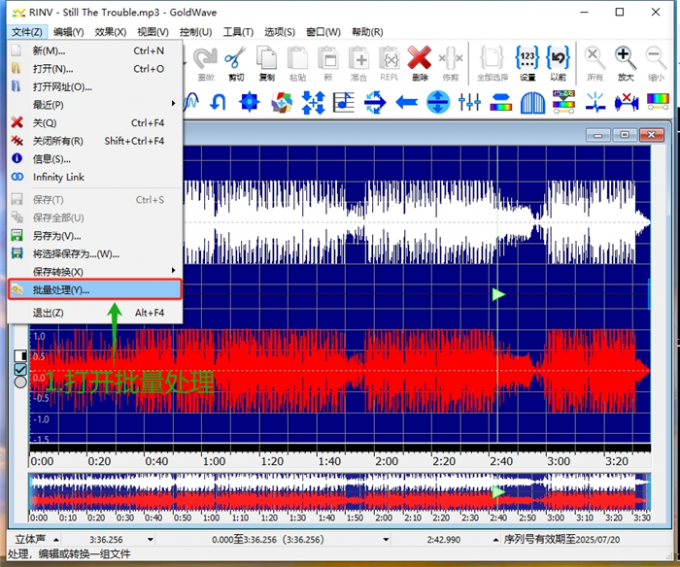Click the red Delete (删除) icon
The image size is (680, 567).
(x=419, y=63)
